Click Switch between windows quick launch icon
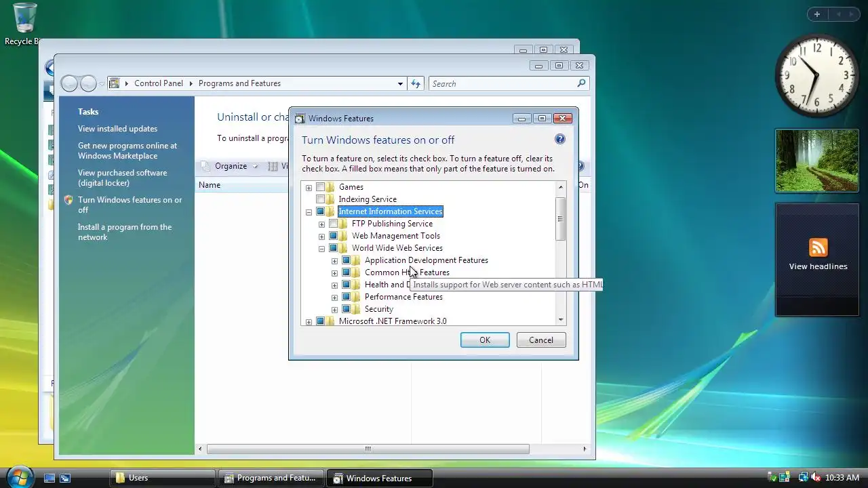The height and width of the screenshot is (488, 868). 65,478
